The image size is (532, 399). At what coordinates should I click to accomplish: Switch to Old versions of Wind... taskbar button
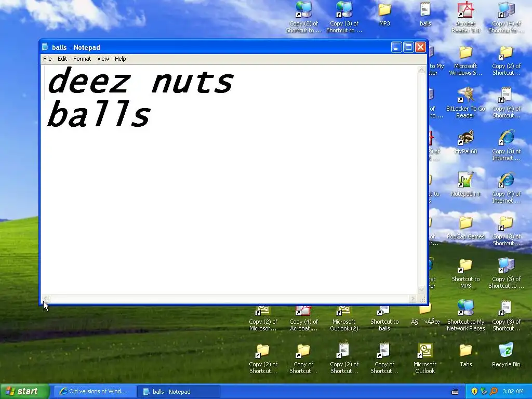95,392
